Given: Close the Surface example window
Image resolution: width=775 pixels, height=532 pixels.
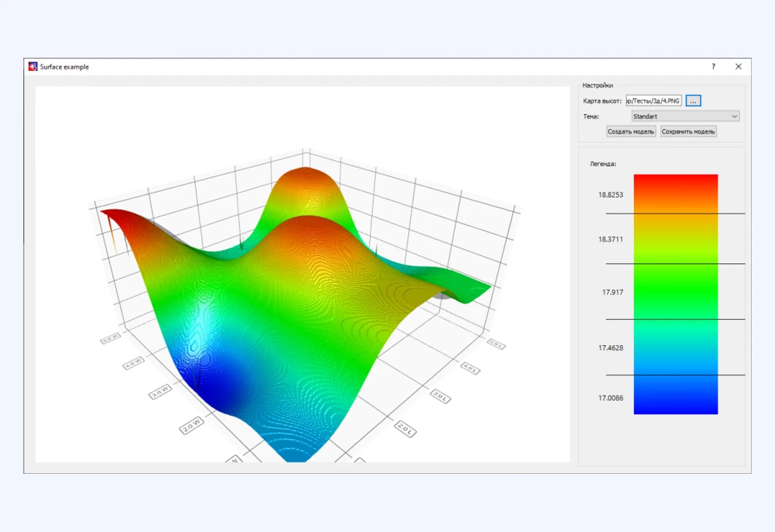Looking at the screenshot, I should click(738, 66).
